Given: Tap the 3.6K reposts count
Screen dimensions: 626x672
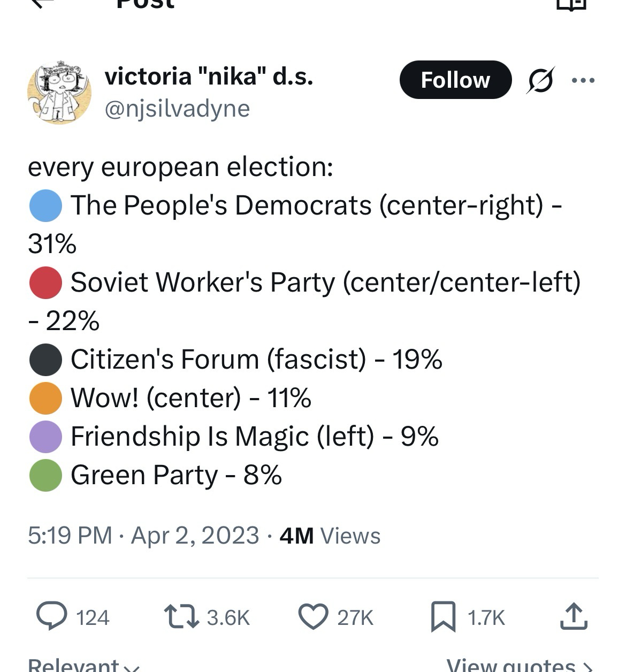Looking at the screenshot, I should click(x=228, y=617).
